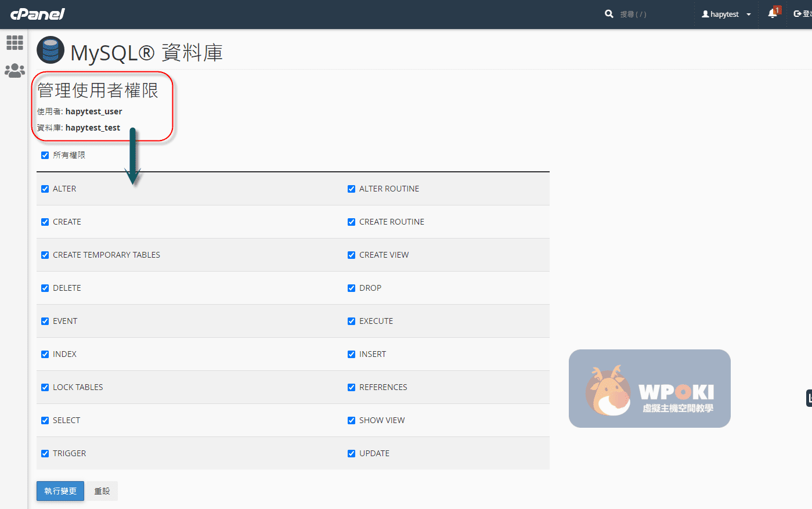Screen dimensions: 812x509
Task: Click the 執行變更 make changes button
Action: 60,491
